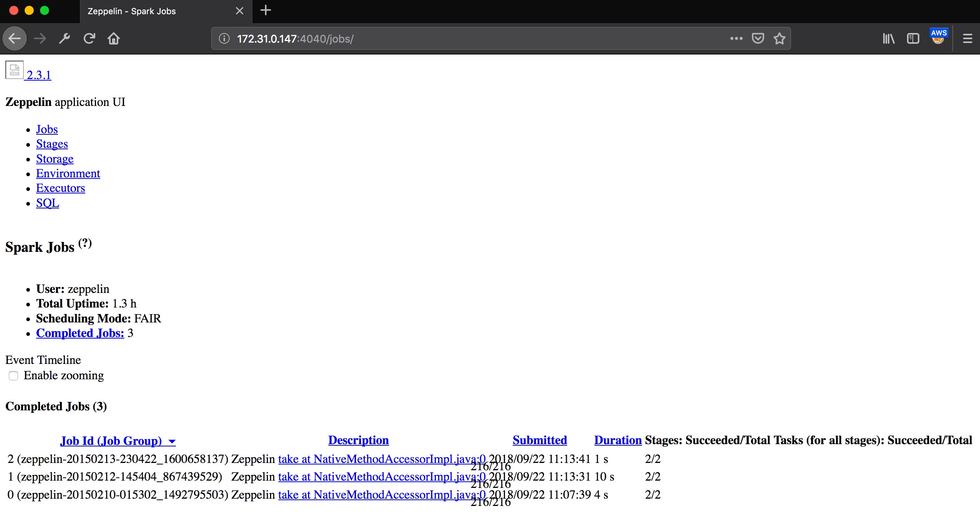
Task: Toggle the browser sidebar icon
Action: click(x=914, y=38)
